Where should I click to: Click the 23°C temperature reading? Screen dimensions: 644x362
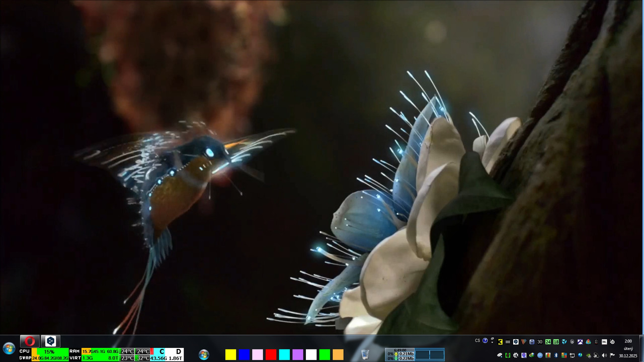tap(127, 358)
